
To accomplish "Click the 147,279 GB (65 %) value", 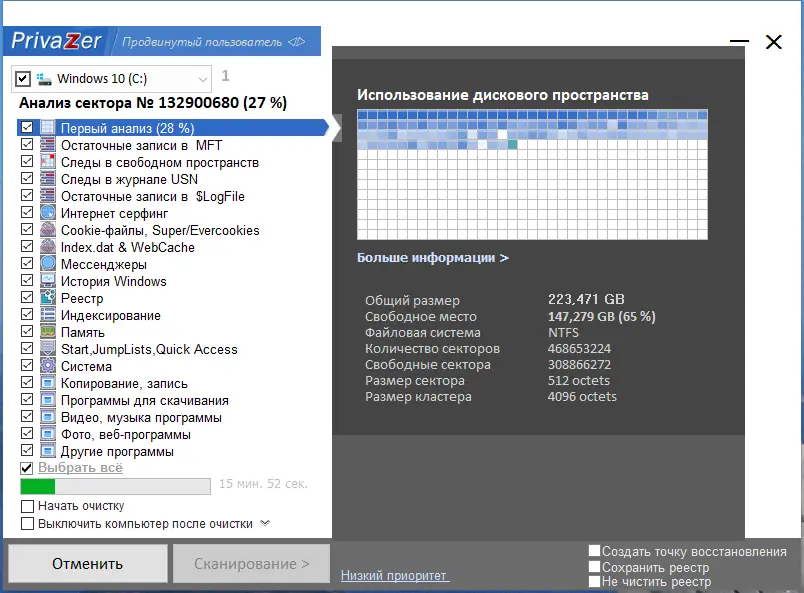I will 601,316.
